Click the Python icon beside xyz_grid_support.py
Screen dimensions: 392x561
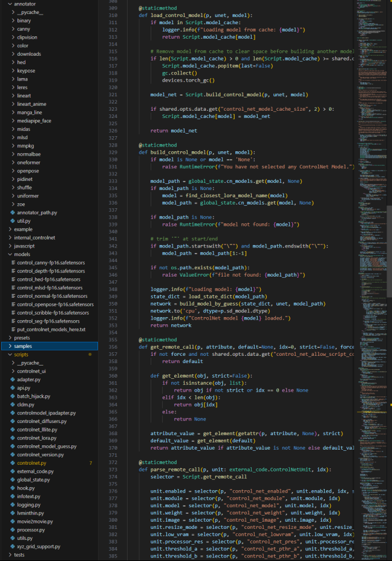coord(13,546)
